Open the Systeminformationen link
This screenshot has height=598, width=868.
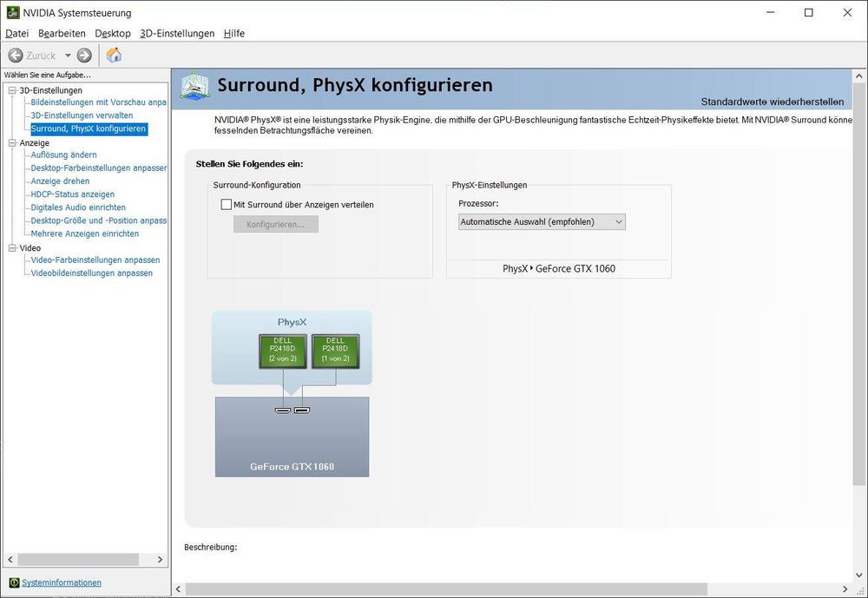point(62,582)
